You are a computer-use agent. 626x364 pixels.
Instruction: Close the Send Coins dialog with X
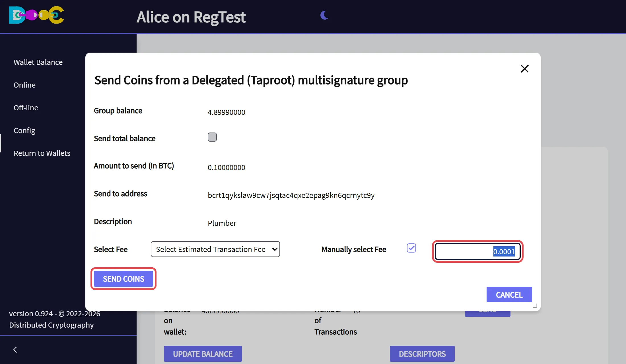524,69
